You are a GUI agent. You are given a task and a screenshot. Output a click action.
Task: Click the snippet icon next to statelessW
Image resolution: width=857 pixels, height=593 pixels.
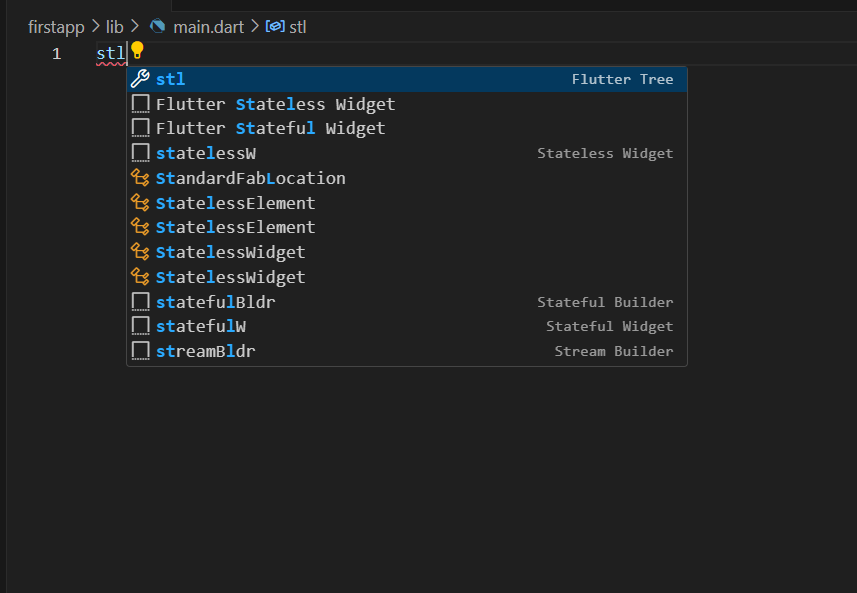point(140,153)
